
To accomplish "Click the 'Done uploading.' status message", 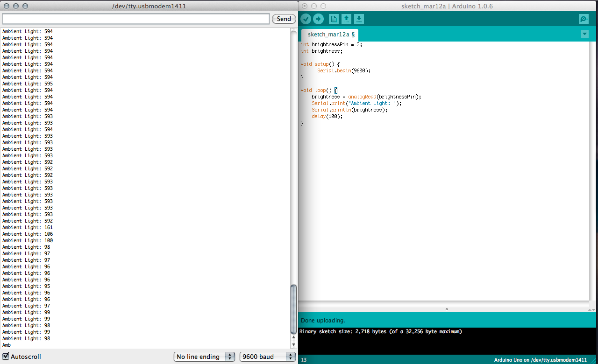I will point(323,321).
